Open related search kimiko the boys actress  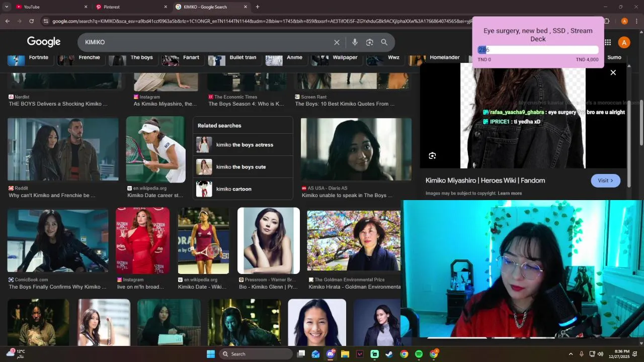243,145
